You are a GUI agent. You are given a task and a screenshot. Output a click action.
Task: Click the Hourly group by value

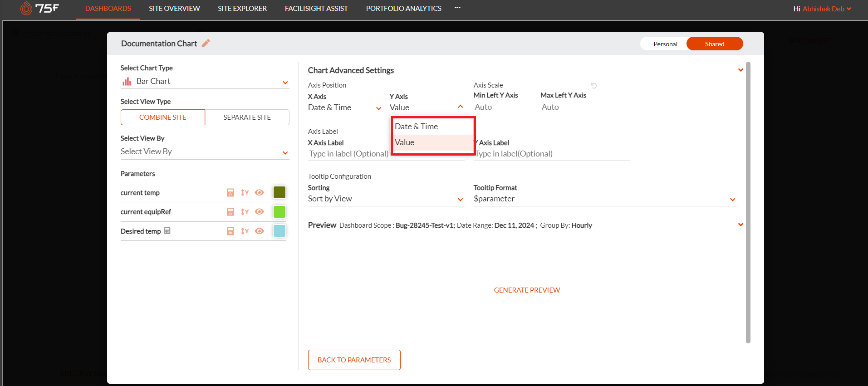click(582, 225)
